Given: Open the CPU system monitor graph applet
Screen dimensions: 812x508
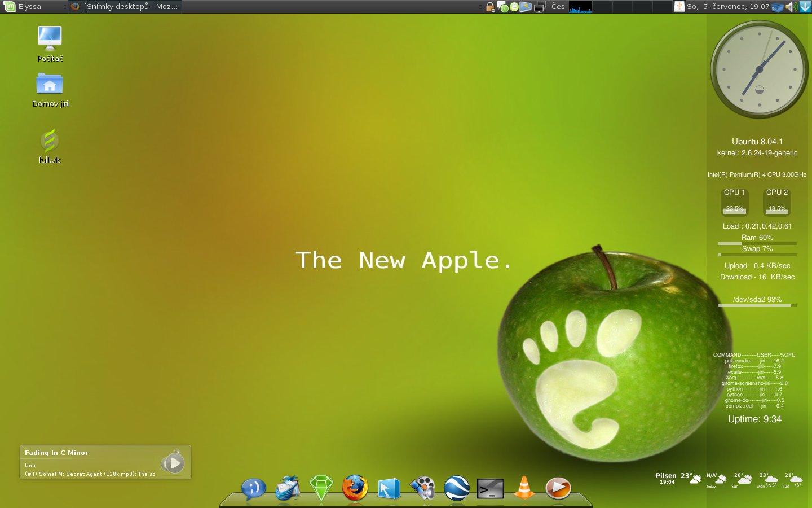Looking at the screenshot, I should (x=580, y=7).
